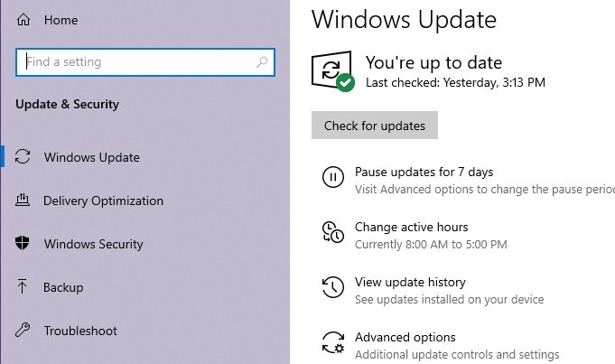Open Pause updates for 7 days
Viewport: 615px width, 364px height.
(x=424, y=172)
